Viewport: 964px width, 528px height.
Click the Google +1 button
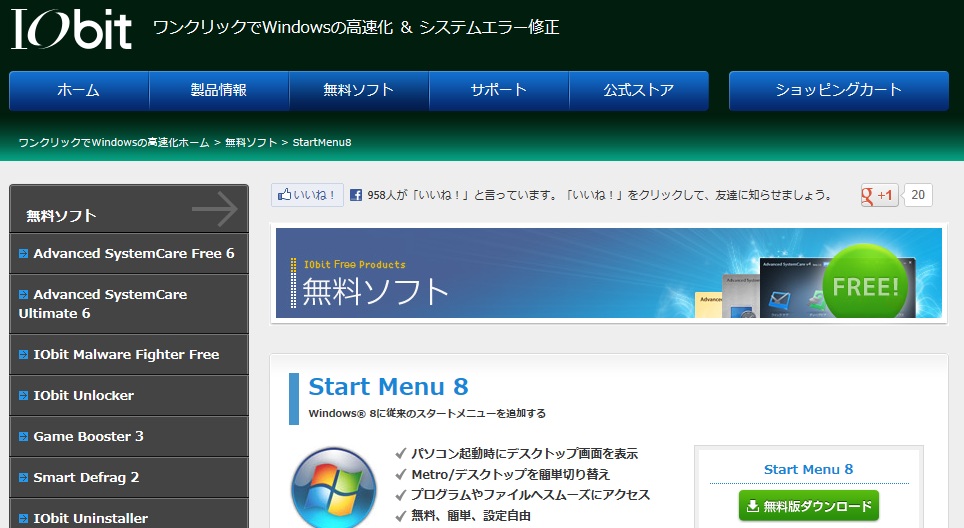[x=879, y=195]
